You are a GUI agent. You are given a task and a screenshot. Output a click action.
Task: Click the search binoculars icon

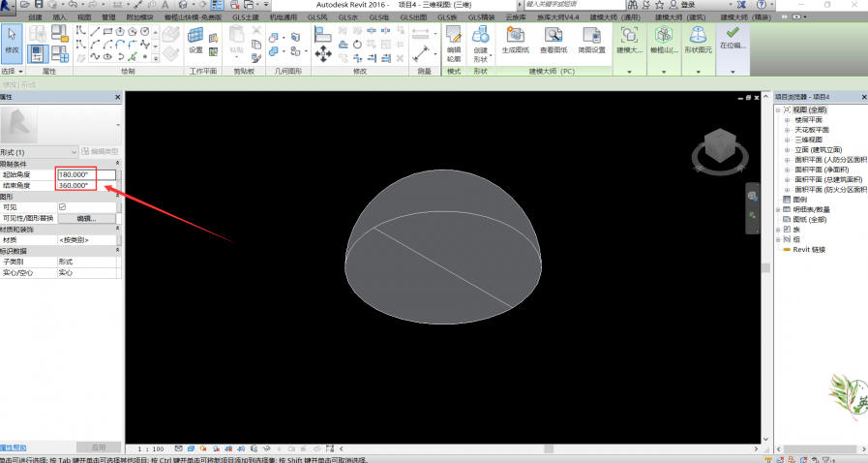click(632, 5)
